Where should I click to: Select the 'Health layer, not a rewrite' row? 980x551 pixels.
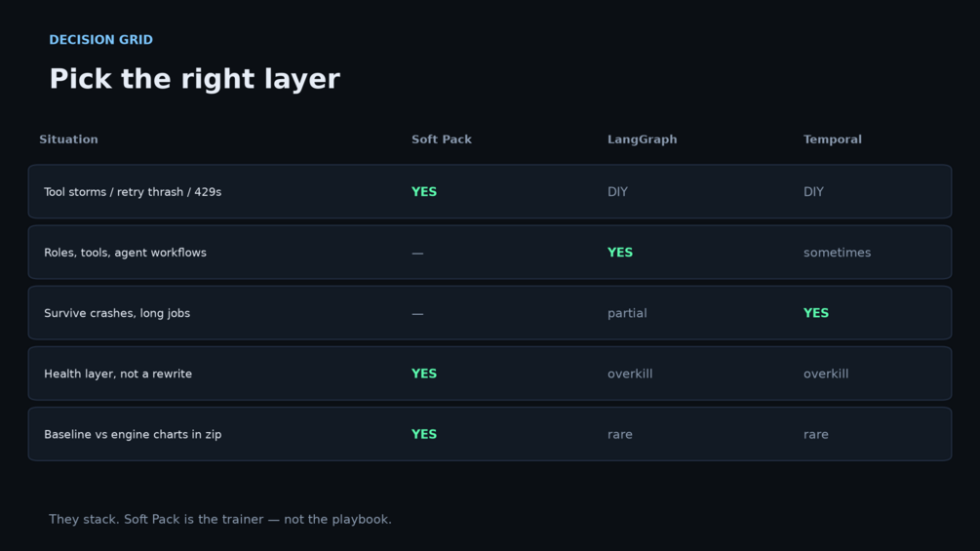[x=490, y=374]
